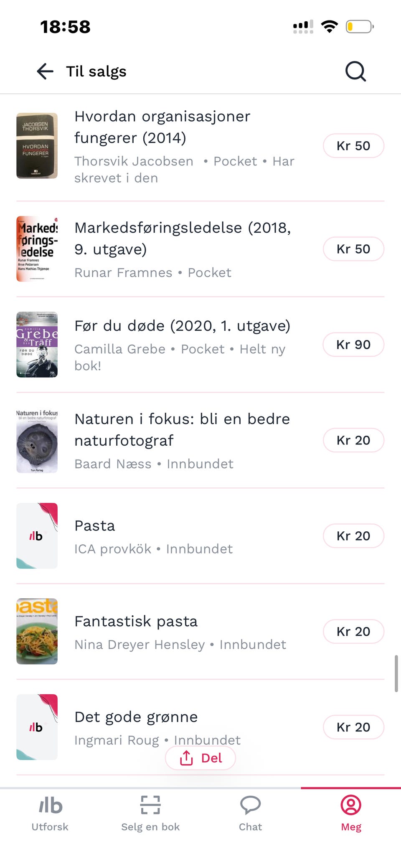Open Fantastisk pasta cover thumbnail
This screenshot has height=868, width=401.
37,632
